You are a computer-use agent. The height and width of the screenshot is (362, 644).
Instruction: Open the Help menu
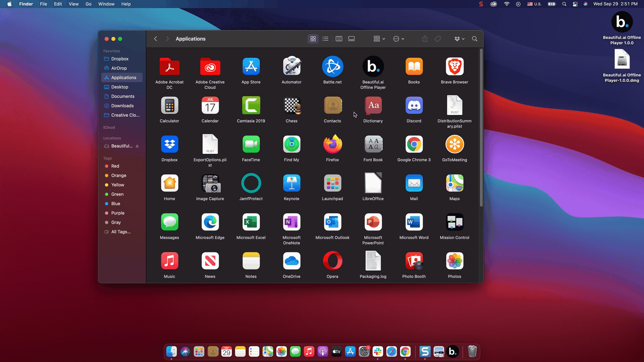tap(126, 4)
